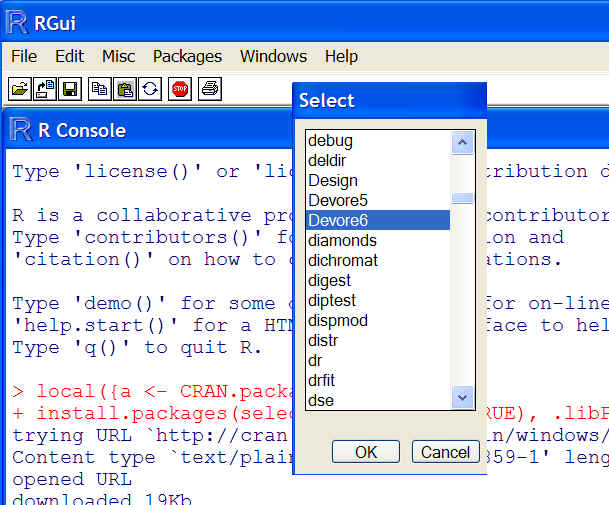609x505 pixels.
Task: Click the 'downloaded 19Kb' console line
Action: point(102,499)
